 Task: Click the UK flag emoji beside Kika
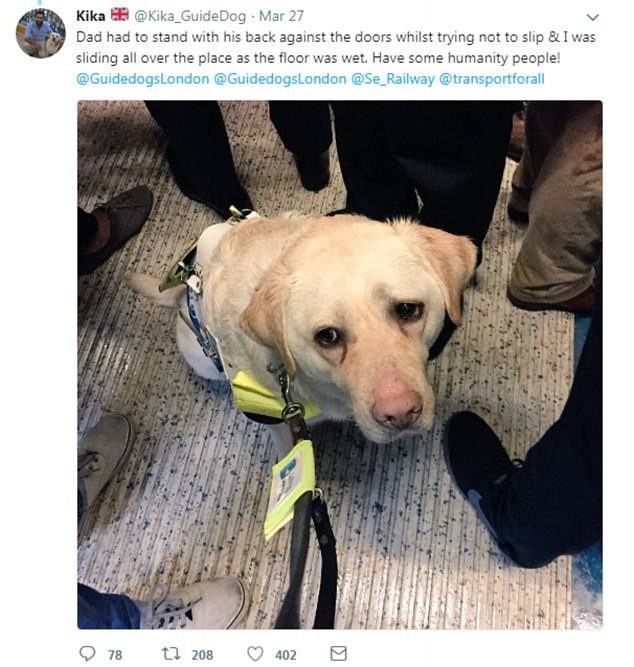pyautogui.click(x=120, y=15)
